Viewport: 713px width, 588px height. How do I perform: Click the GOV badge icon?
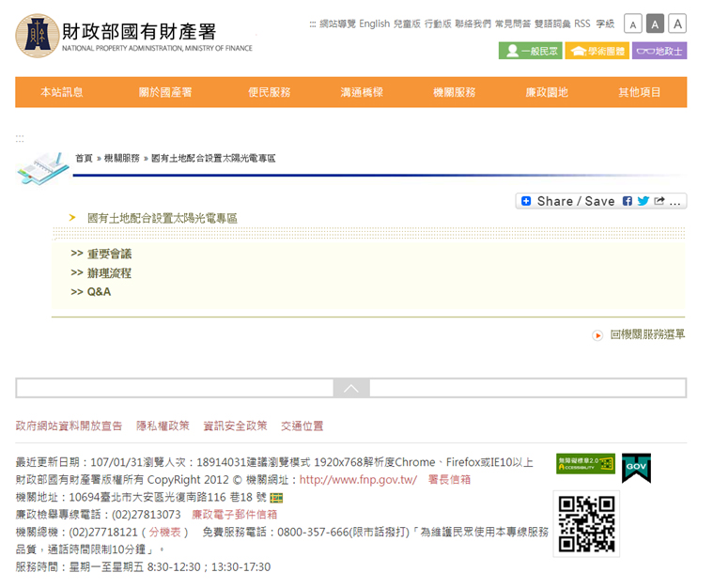[x=636, y=468]
